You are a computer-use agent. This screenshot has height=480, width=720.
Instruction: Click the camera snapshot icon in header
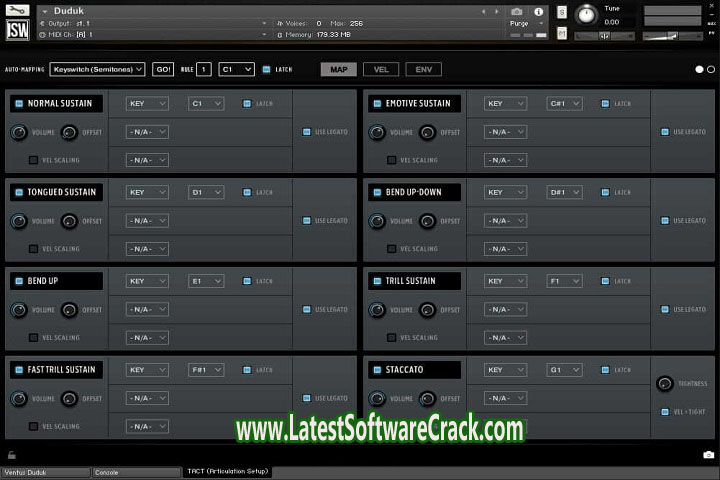point(517,12)
